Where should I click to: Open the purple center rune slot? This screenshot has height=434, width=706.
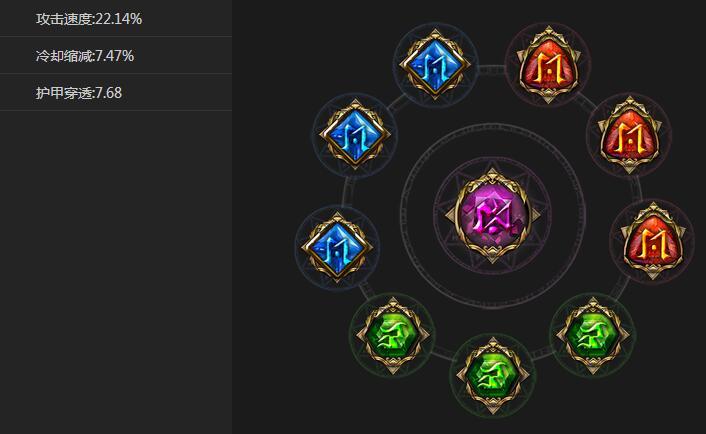click(x=492, y=215)
